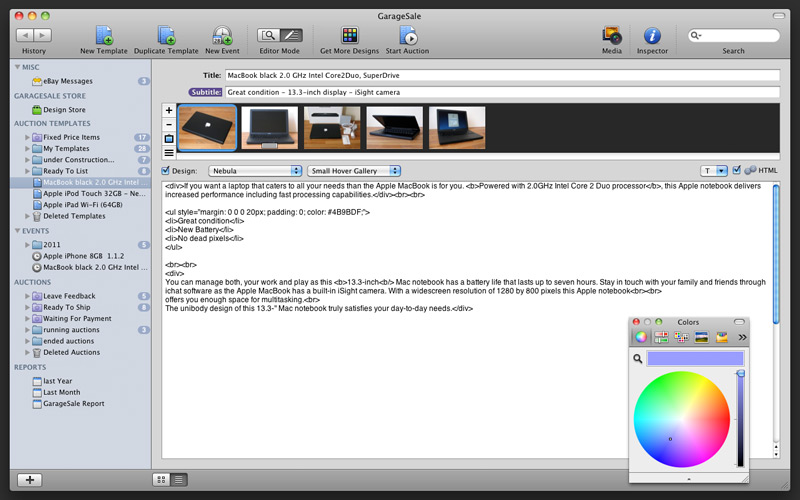This screenshot has width=800, height=500.
Task: Click the bottom-left add button
Action: point(30,480)
